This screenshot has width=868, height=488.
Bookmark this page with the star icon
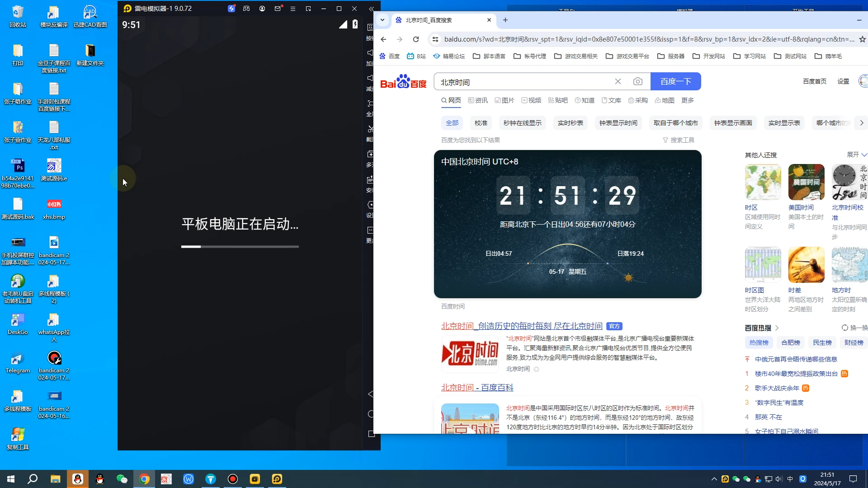(x=862, y=39)
